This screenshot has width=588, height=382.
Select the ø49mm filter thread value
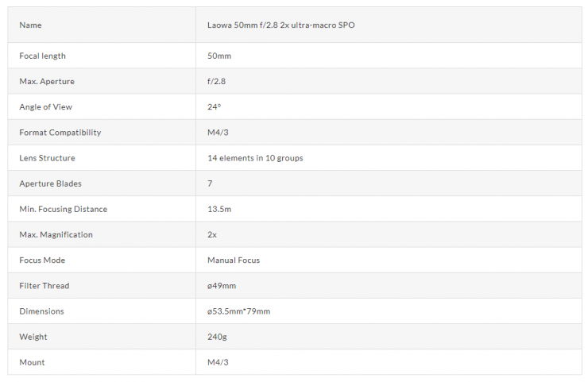click(x=222, y=286)
